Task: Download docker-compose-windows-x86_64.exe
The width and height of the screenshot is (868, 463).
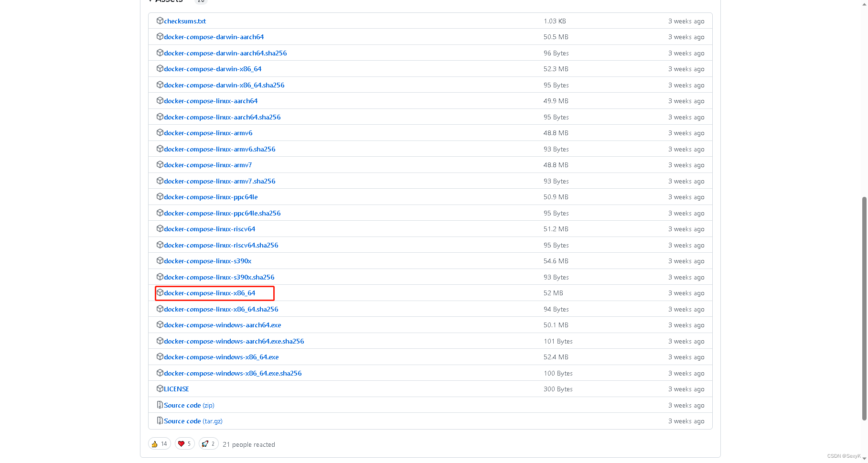Action: coord(221,357)
